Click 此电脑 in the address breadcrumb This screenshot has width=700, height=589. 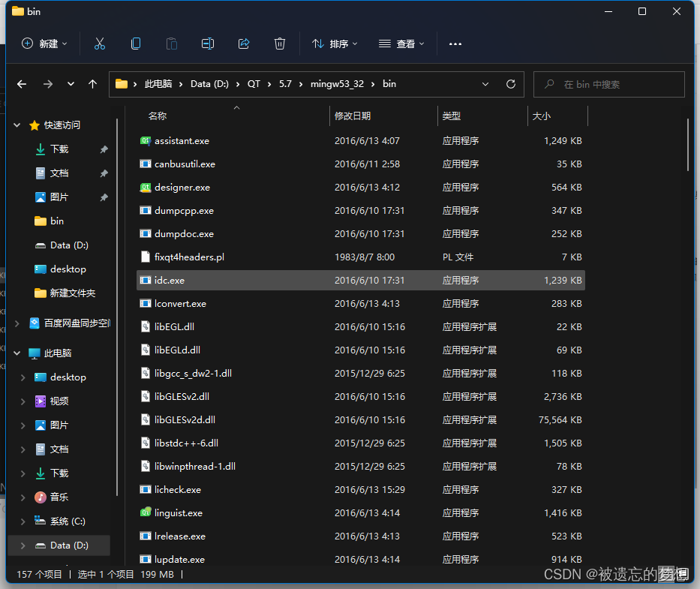coord(158,84)
